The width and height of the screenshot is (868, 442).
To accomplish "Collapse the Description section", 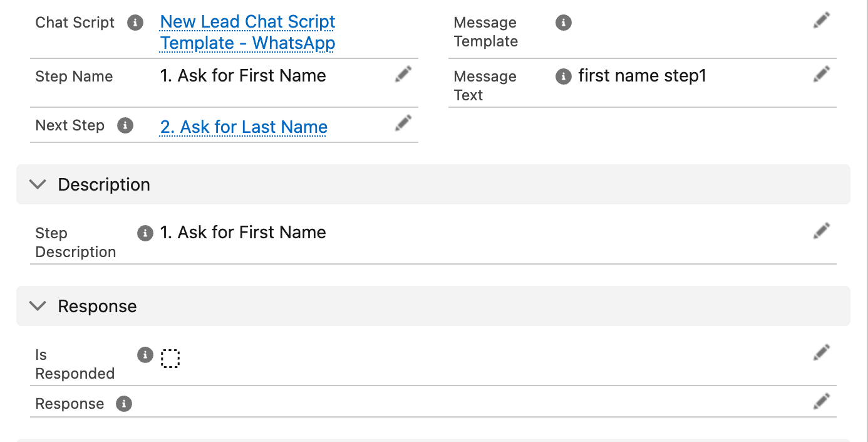I will [38, 184].
